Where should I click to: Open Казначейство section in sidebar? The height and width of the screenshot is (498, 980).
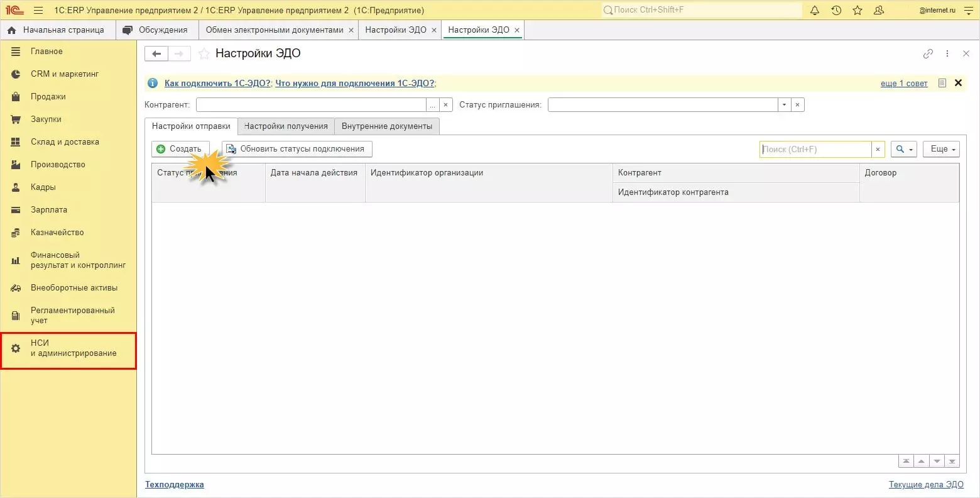pos(68,233)
